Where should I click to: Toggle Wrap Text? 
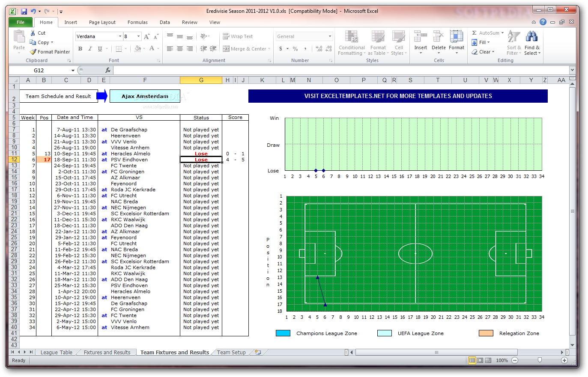pos(238,36)
